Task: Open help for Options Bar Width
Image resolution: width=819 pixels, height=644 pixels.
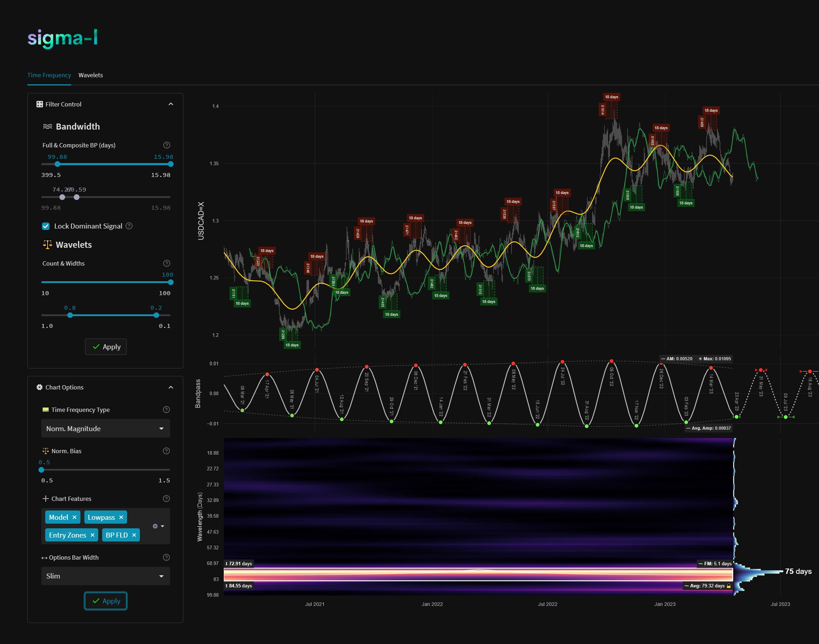Action: (166, 557)
